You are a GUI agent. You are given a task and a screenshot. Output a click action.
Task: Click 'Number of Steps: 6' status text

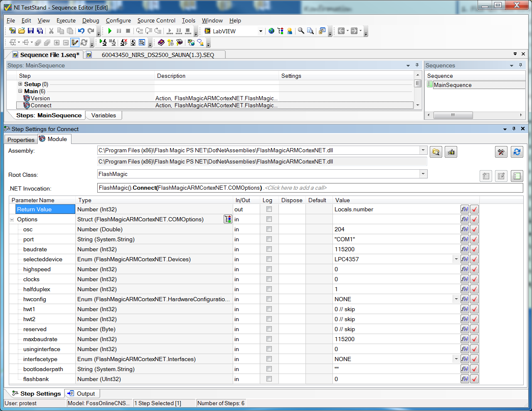(221, 403)
